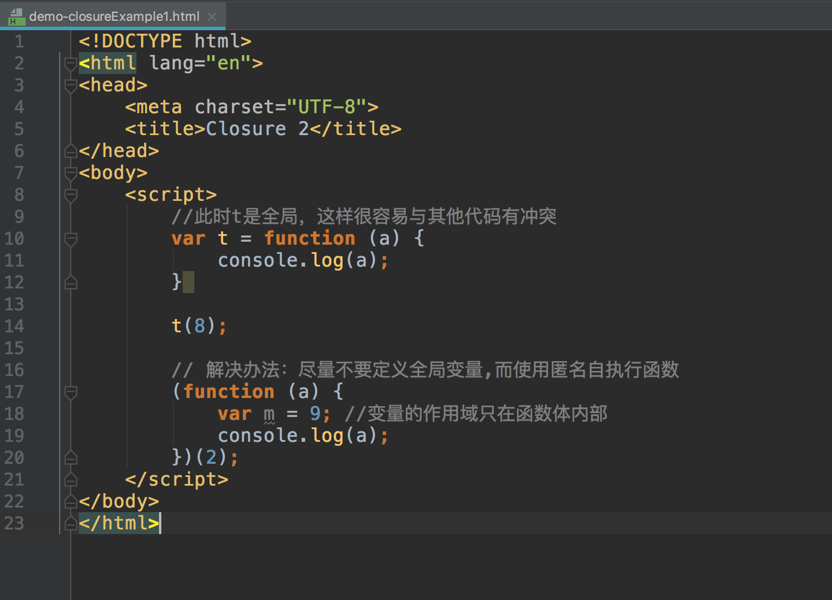The width and height of the screenshot is (832, 600).
Task: Click the t(8); call statement
Action: click(199, 326)
